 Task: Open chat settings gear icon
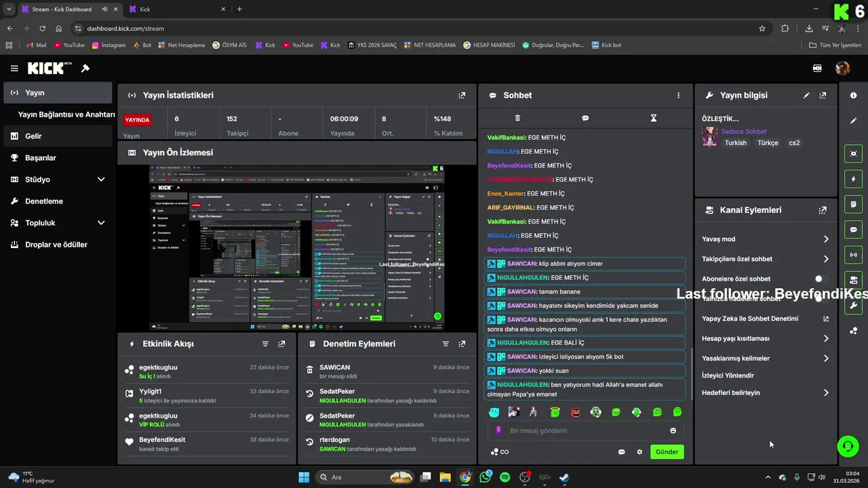[x=639, y=452]
